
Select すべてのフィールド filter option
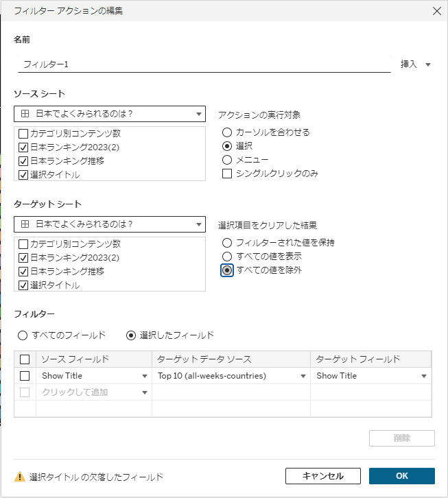pos(23,335)
